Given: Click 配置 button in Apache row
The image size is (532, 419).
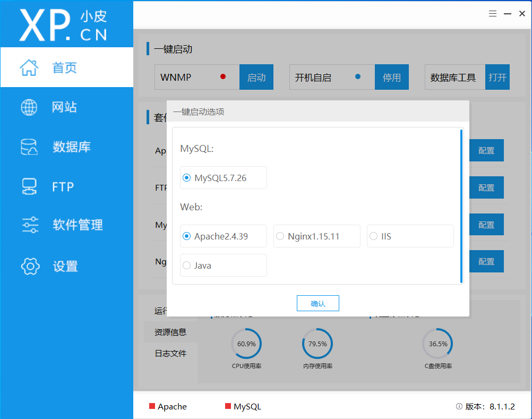Looking at the screenshot, I should 486,150.
